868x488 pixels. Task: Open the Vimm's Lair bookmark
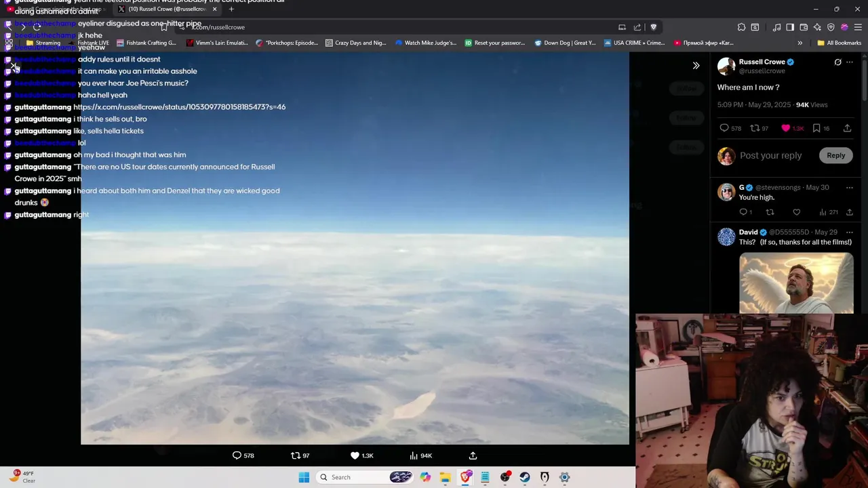coord(217,43)
